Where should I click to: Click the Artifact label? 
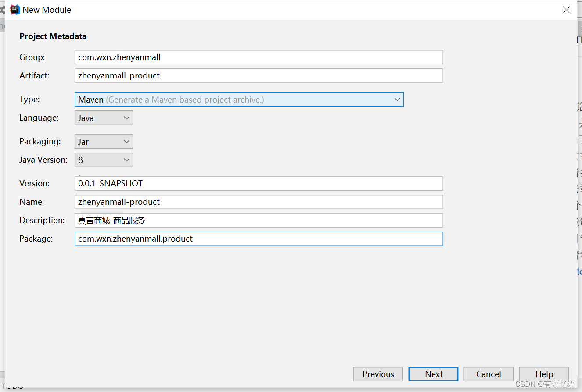pyautogui.click(x=34, y=76)
